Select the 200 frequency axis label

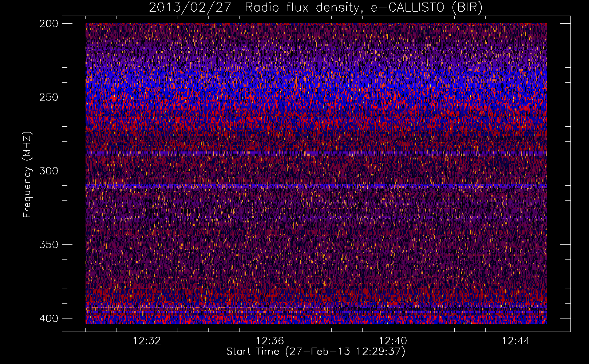pyautogui.click(x=48, y=24)
